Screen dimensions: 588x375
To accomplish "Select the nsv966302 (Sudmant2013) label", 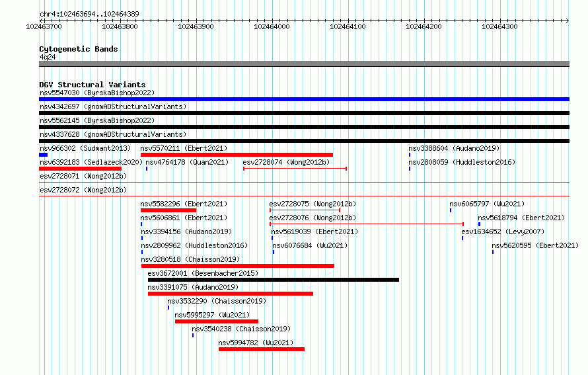I will 85,148.
